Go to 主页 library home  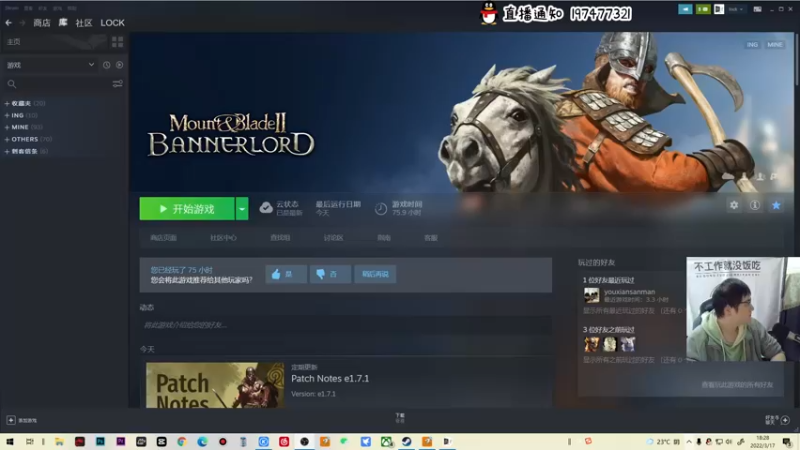point(14,42)
